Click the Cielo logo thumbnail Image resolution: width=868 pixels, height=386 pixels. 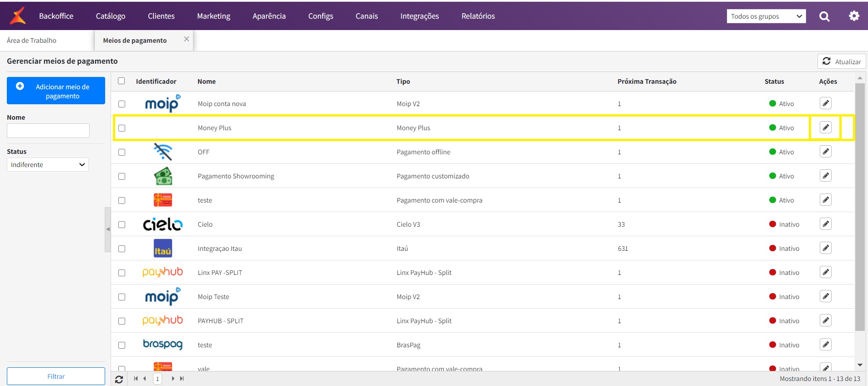coord(162,224)
